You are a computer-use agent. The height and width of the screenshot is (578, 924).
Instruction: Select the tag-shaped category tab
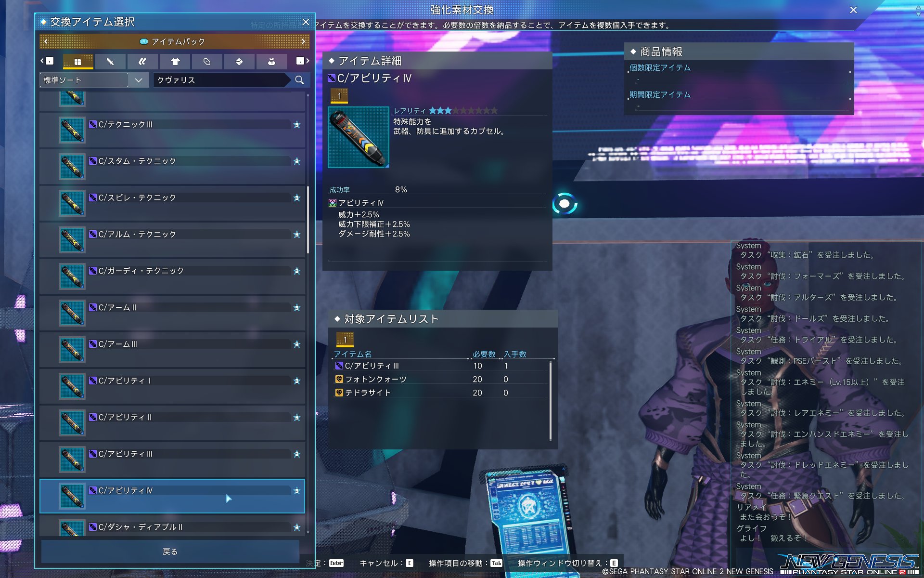pyautogui.click(x=207, y=61)
